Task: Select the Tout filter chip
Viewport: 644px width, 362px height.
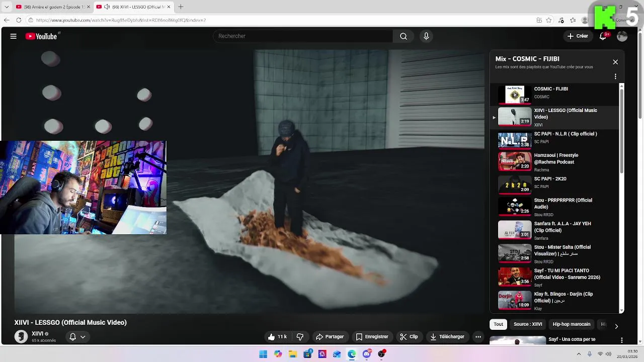Action: tap(498, 324)
